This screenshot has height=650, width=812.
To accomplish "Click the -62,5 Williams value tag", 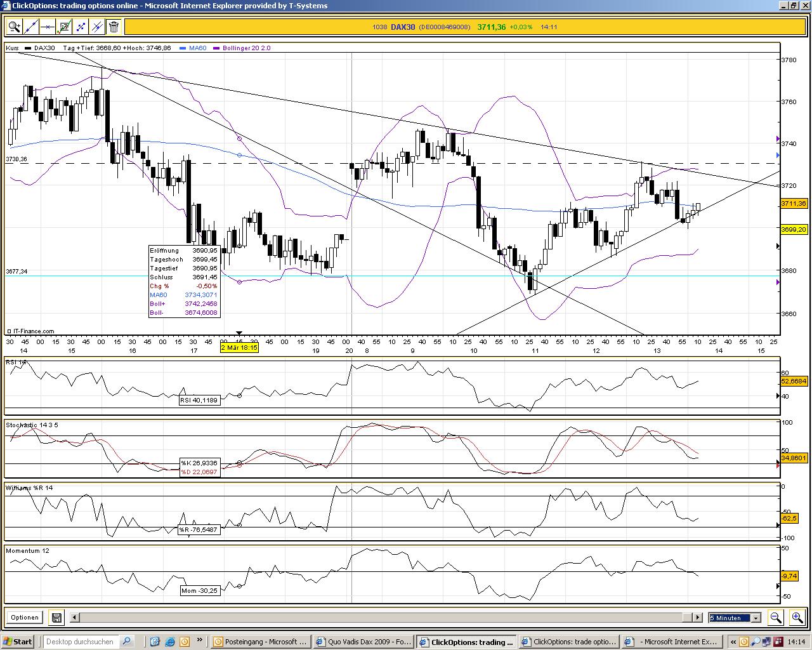I will point(789,519).
